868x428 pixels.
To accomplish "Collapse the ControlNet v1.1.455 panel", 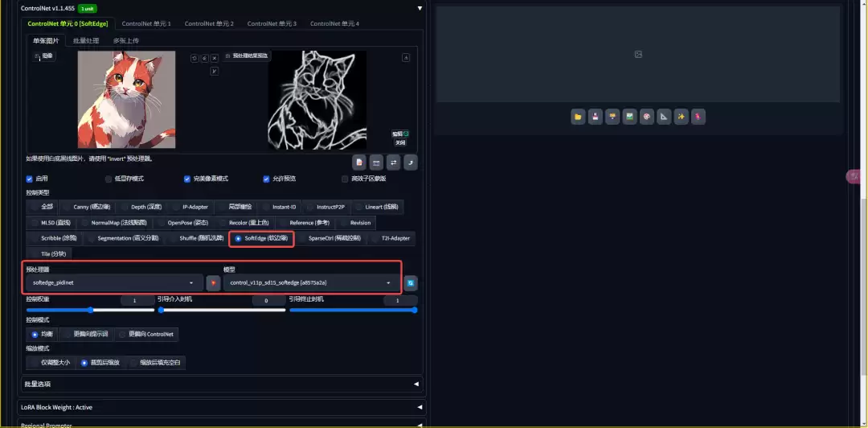I will 420,8.
